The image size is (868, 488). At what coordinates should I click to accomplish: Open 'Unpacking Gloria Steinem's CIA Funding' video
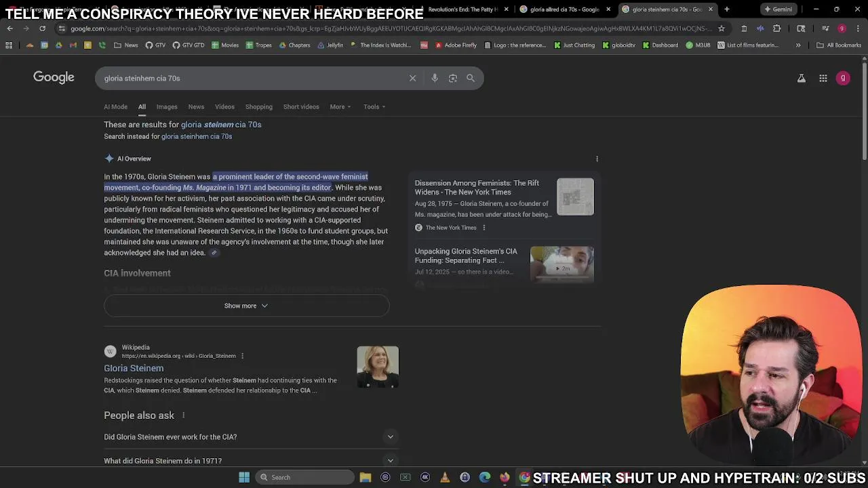(466, 256)
